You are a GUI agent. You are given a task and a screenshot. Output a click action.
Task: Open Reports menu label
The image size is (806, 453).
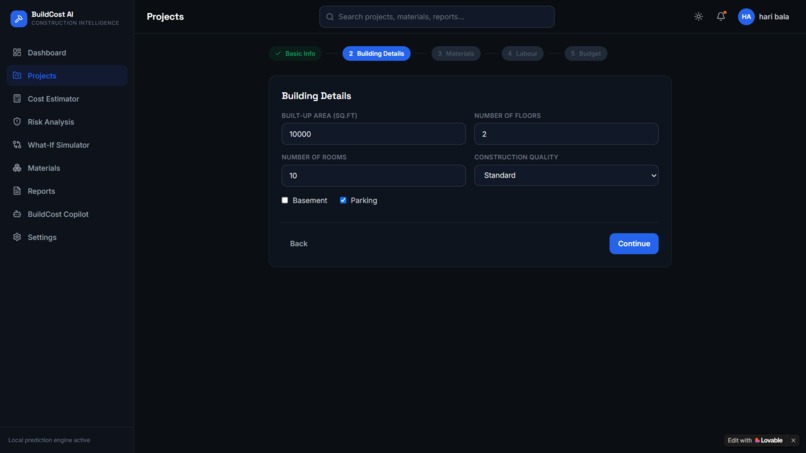click(x=41, y=191)
